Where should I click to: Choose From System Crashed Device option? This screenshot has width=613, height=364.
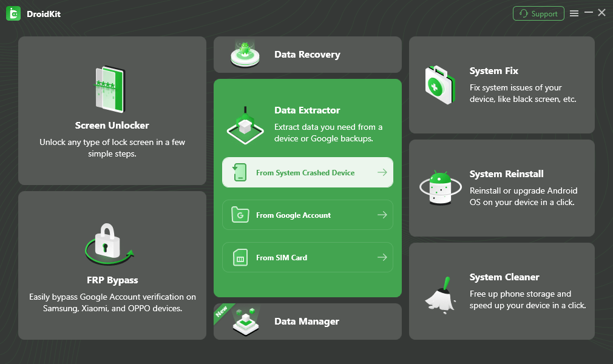(308, 172)
